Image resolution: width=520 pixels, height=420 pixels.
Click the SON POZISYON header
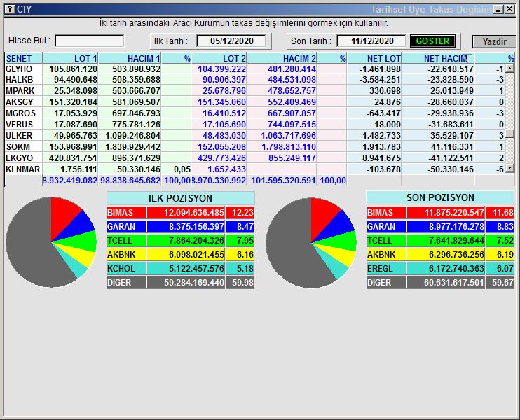coord(440,197)
